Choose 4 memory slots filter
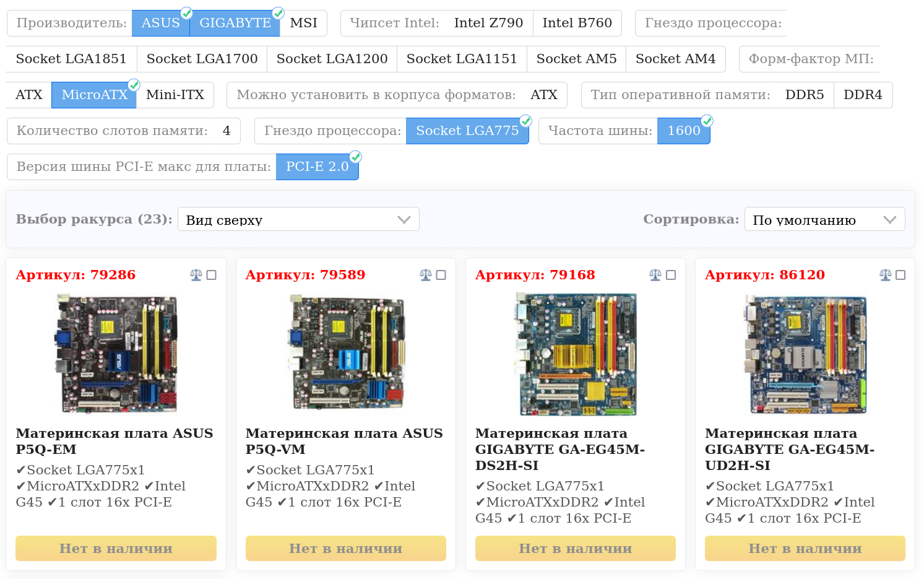The image size is (924, 579). coord(227,131)
